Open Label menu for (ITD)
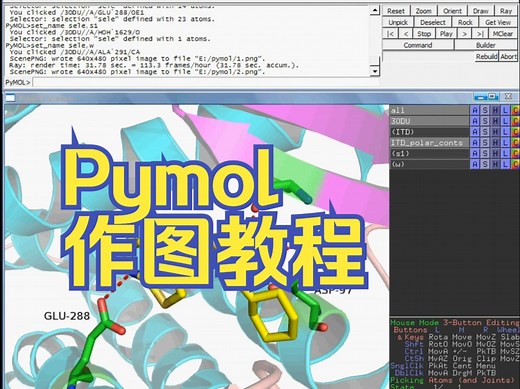520x389 pixels. tap(506, 132)
